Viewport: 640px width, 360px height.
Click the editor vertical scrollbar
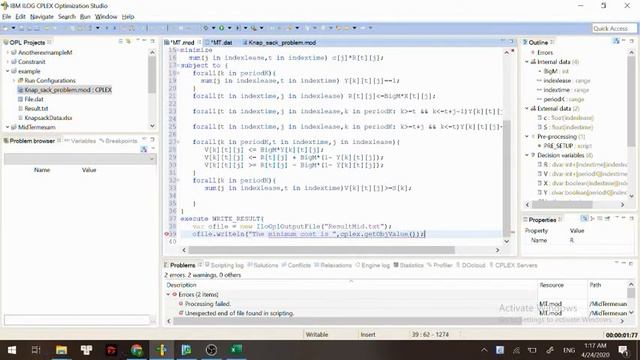[507, 178]
